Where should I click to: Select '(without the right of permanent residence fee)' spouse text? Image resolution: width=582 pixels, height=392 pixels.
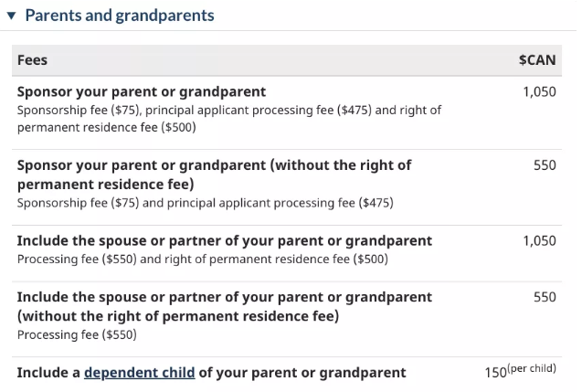point(178,316)
